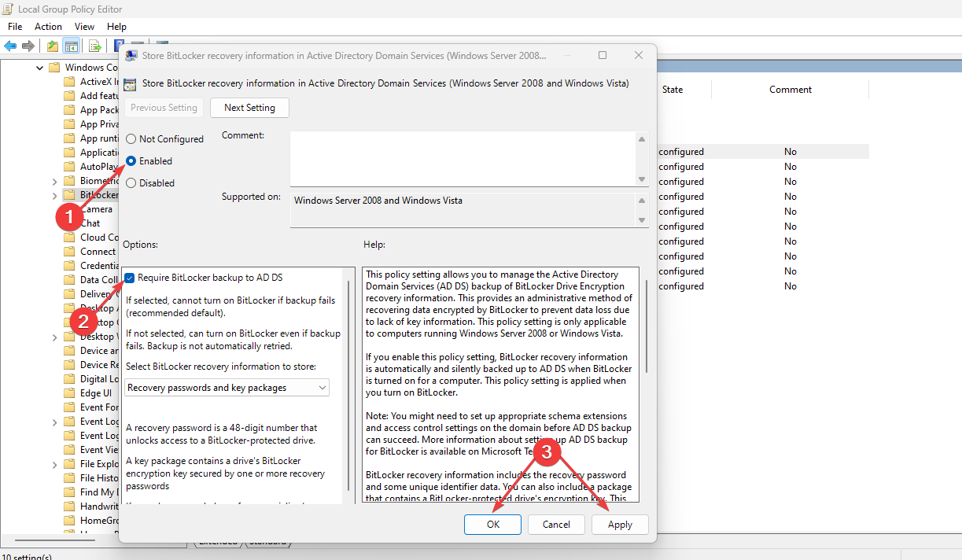Select the AutoPlay folder icon in the tree
This screenshot has width=962, height=560.
(70, 167)
